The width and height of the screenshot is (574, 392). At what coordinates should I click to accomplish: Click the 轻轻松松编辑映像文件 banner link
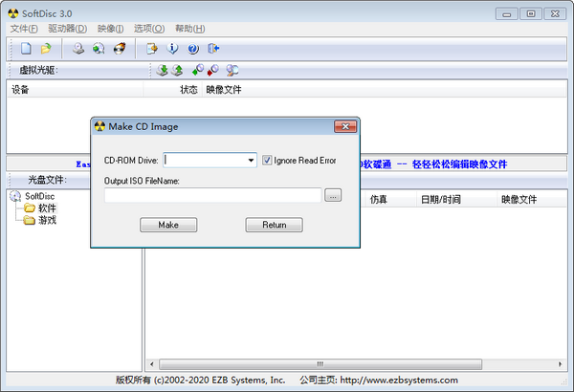459,164
